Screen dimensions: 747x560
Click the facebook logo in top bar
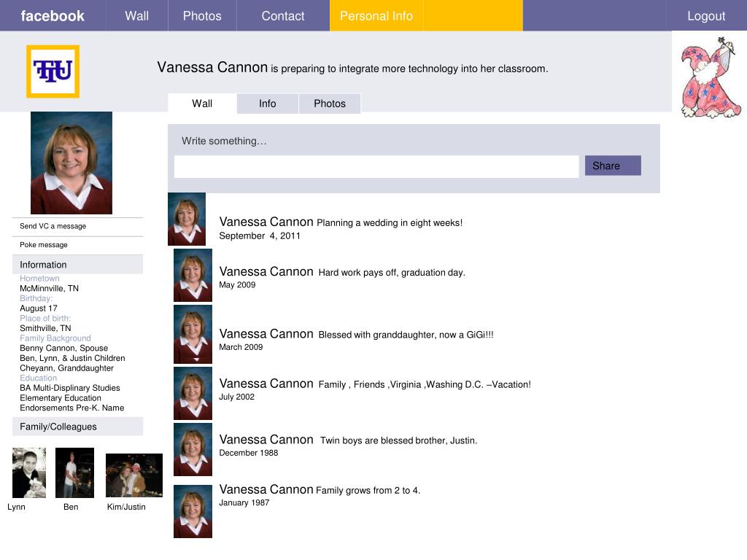point(53,16)
